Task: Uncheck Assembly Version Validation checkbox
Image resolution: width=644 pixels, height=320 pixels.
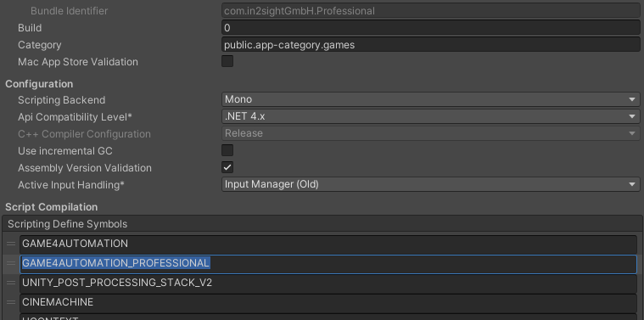Action: point(227,167)
